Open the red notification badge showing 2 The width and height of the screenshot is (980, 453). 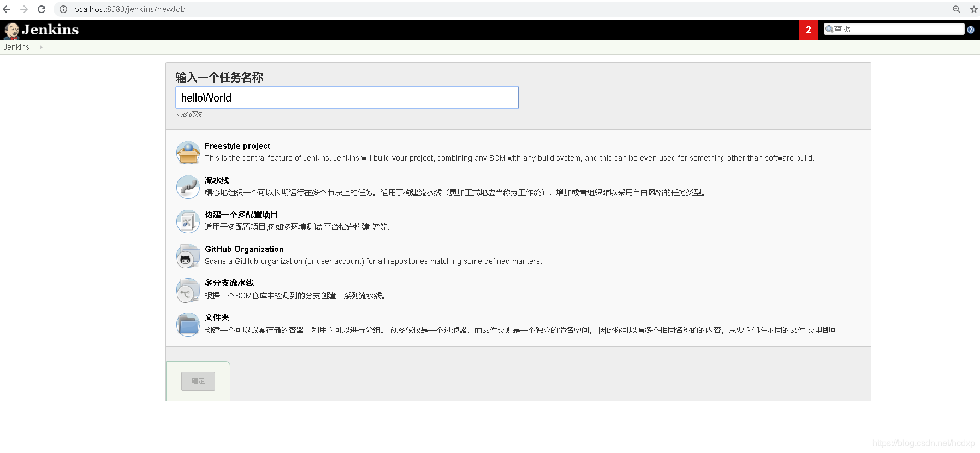click(x=809, y=30)
